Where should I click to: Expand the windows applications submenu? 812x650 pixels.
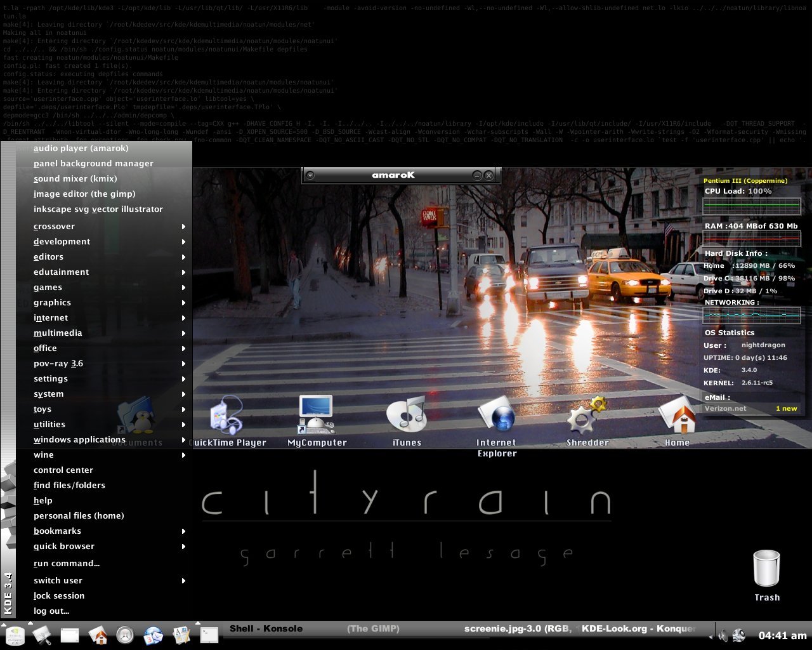pos(104,440)
